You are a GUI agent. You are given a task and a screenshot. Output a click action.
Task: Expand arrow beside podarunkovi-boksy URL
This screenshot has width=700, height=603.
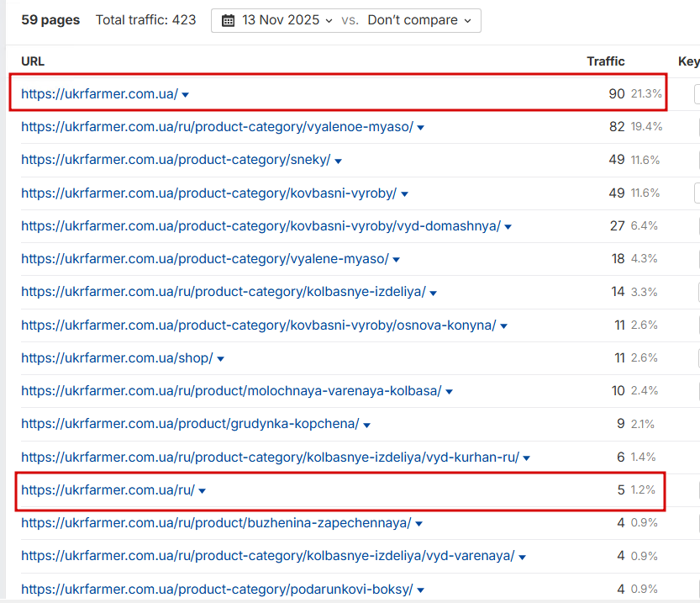pos(420,590)
